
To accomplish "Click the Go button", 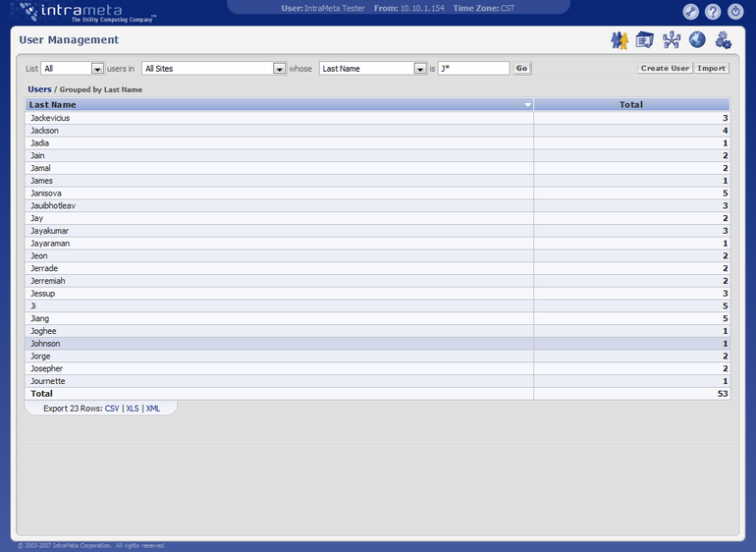I will (x=521, y=69).
